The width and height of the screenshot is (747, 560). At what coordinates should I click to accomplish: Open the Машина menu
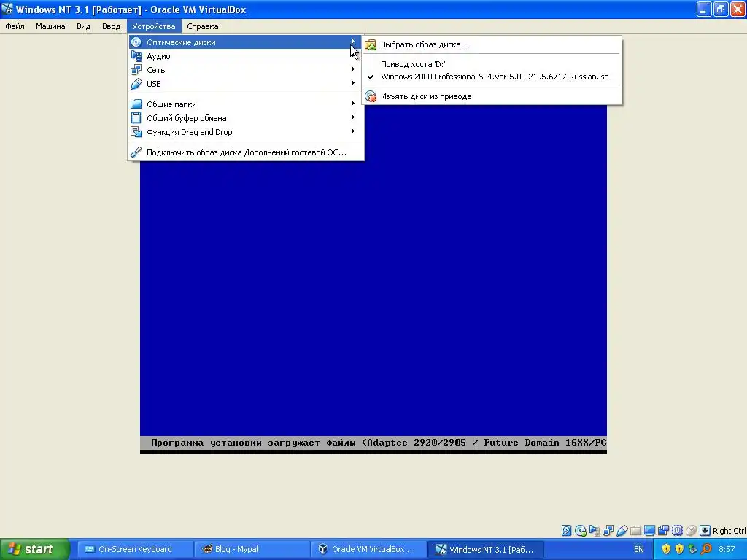[50, 26]
